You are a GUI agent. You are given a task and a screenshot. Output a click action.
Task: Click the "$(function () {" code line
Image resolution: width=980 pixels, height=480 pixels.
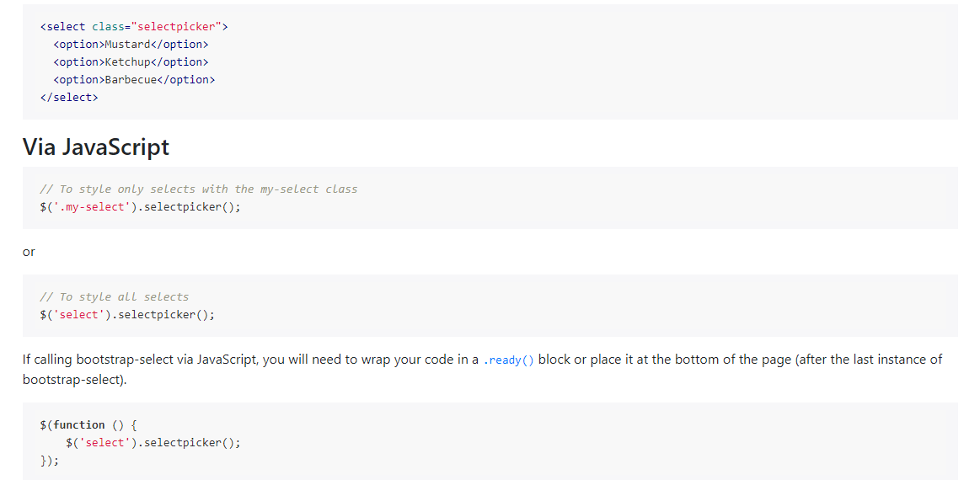pyautogui.click(x=88, y=424)
